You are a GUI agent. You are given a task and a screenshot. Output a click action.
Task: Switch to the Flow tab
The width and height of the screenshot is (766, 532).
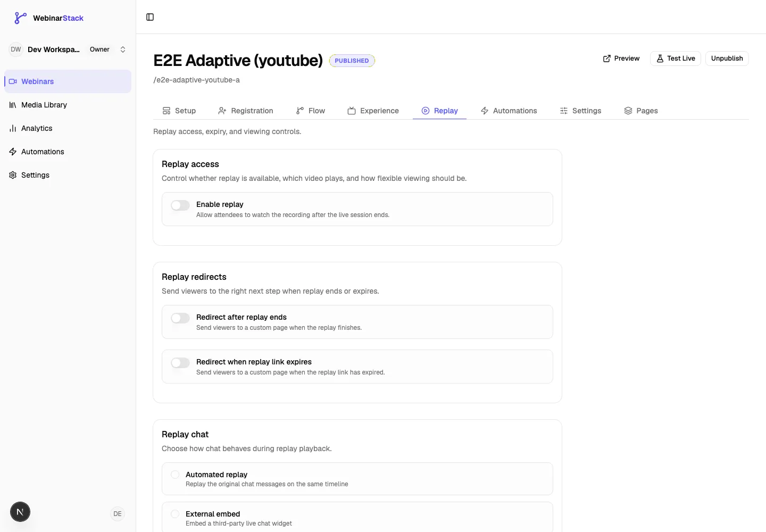311,111
